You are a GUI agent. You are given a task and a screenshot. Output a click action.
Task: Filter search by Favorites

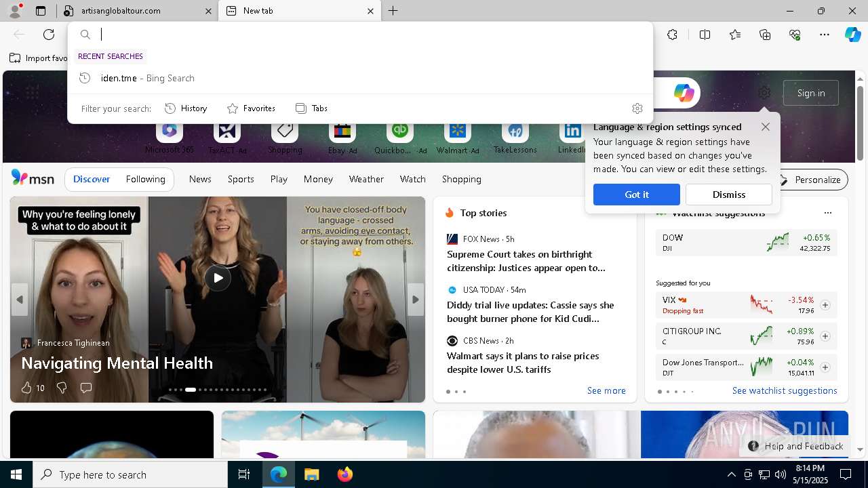point(251,108)
